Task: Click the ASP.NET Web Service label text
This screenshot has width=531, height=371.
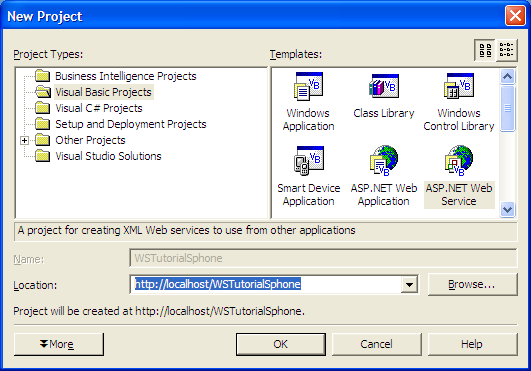Action: click(459, 195)
